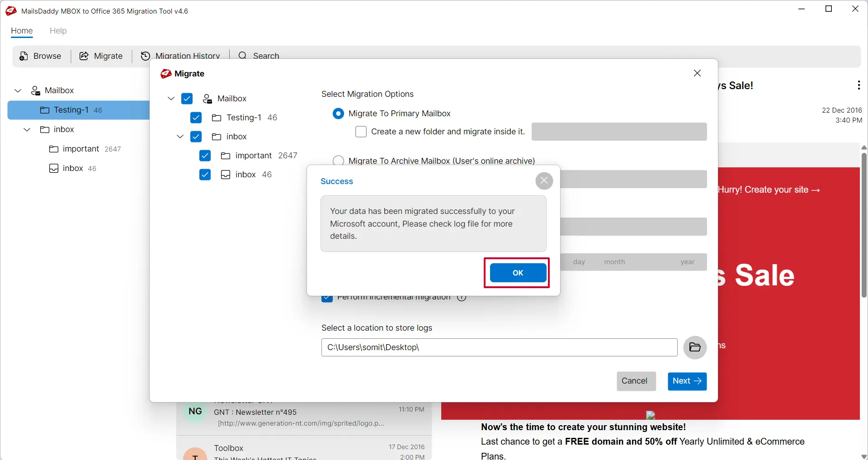Click the Browse toolbar icon
Viewport: 868px width, 460px height.
(x=24, y=56)
